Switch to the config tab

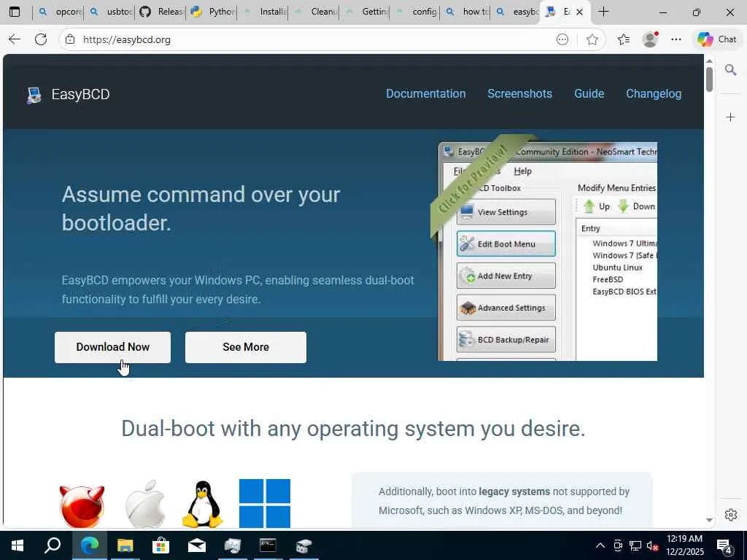(x=416, y=12)
